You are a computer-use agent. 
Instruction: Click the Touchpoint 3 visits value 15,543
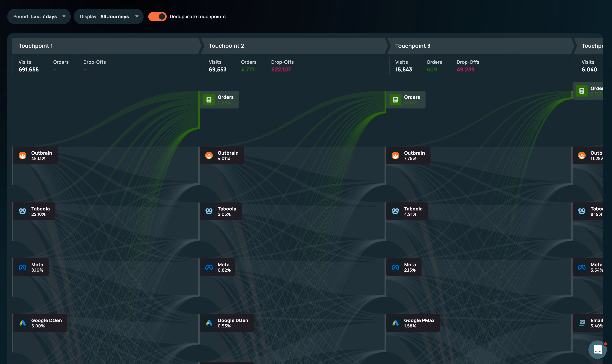[403, 70]
